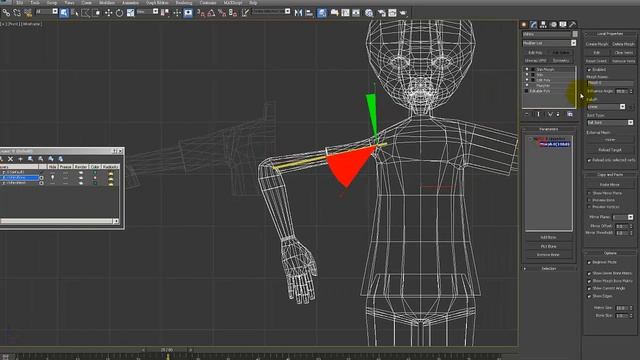Open the Group menu
Viewport: 640px width, 360px height.
tap(52, 2)
